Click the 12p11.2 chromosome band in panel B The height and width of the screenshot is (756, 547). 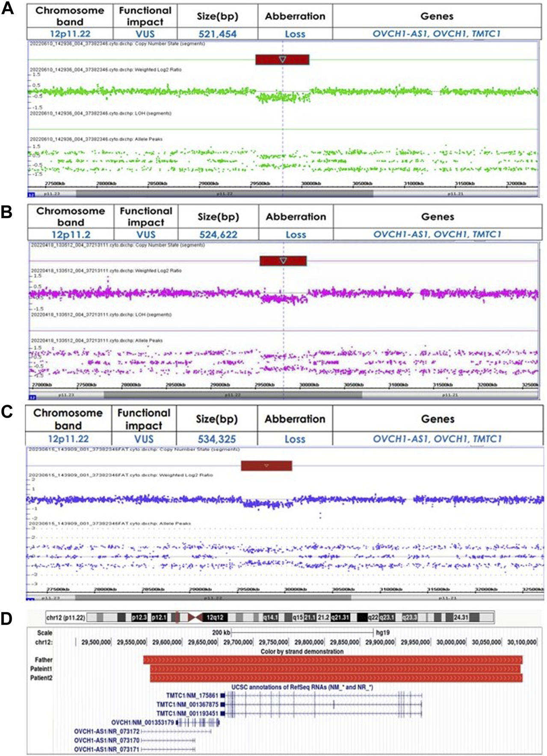coord(71,234)
